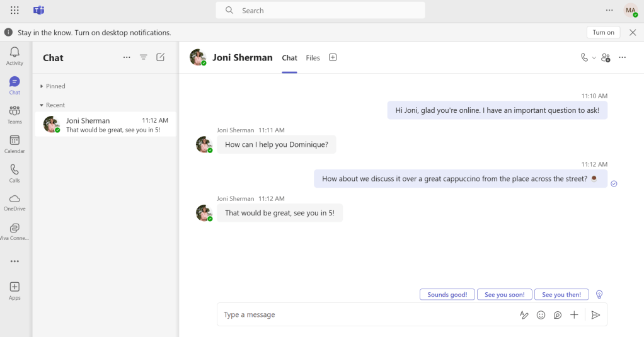Open the Calls section
Viewport: 644px width, 337px height.
pyautogui.click(x=14, y=173)
